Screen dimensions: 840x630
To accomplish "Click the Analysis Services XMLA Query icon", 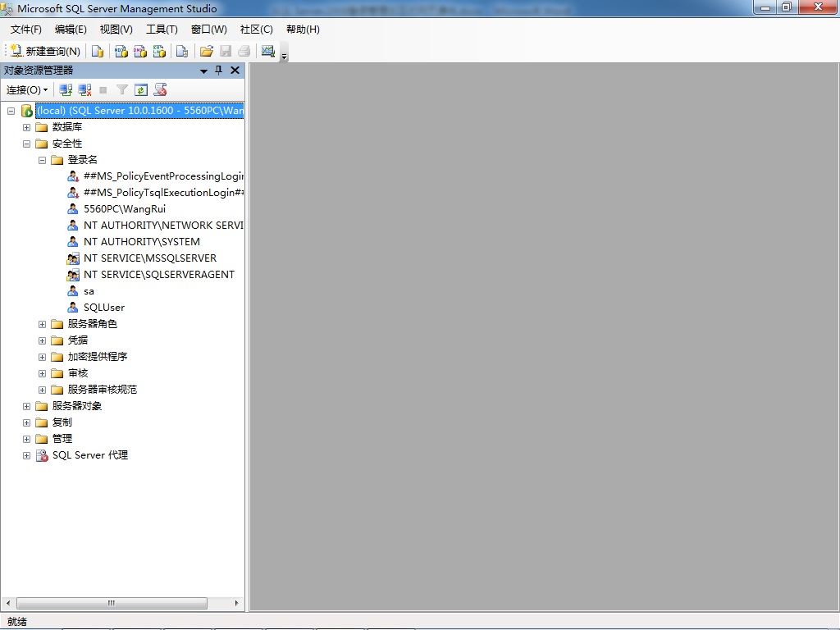I will (x=159, y=51).
